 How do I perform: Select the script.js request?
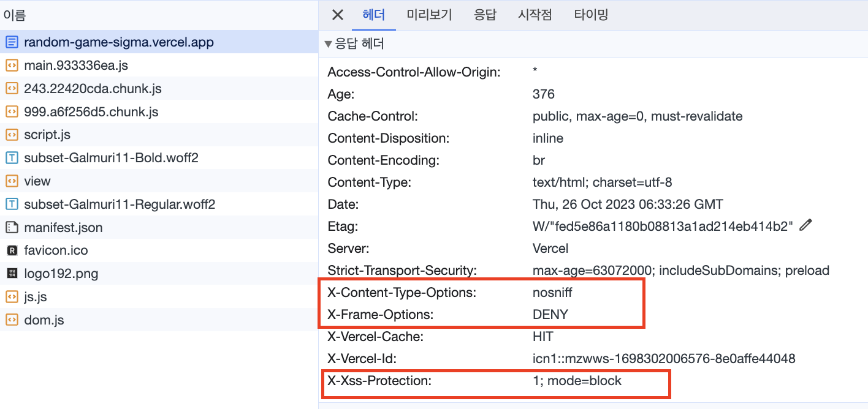click(x=47, y=135)
